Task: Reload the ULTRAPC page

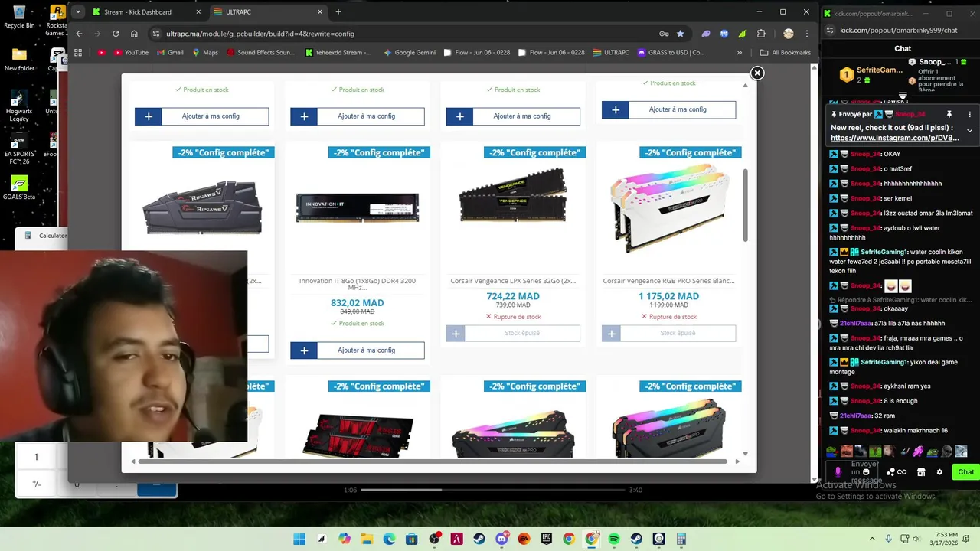Action: coord(116,34)
